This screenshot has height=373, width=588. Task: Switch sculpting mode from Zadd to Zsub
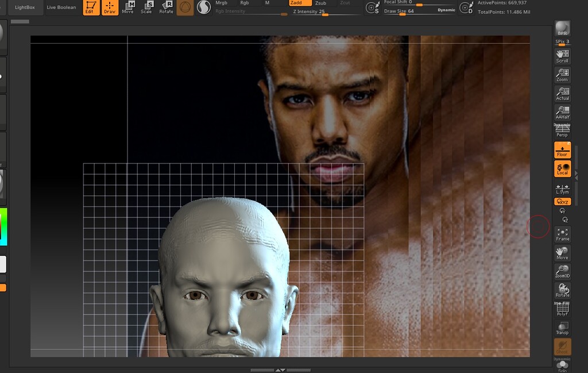coord(320,3)
